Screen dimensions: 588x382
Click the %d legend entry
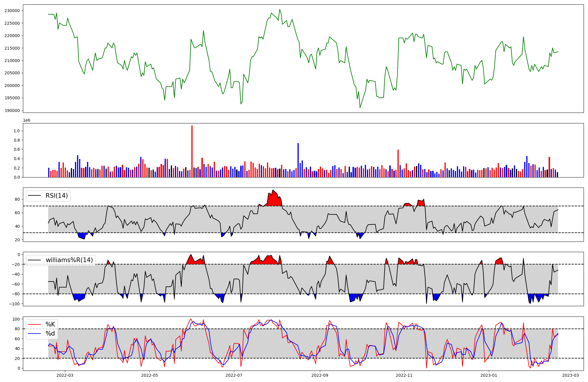[50, 334]
